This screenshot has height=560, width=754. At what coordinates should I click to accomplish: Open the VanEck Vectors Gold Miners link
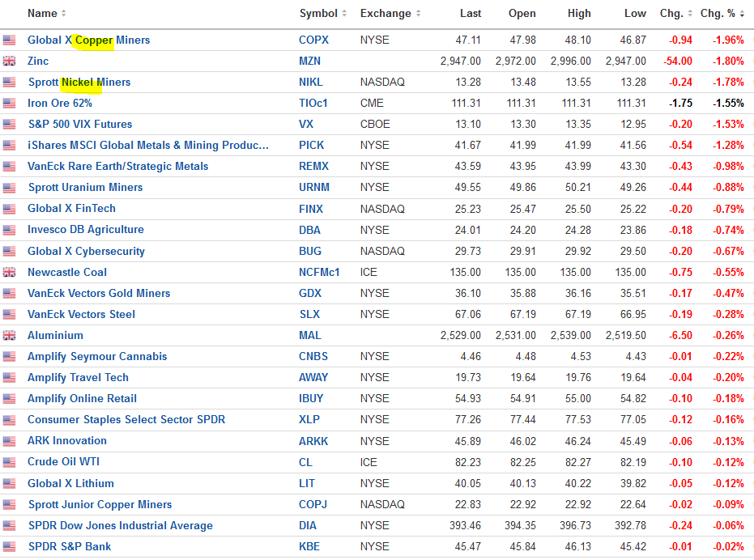(x=99, y=293)
